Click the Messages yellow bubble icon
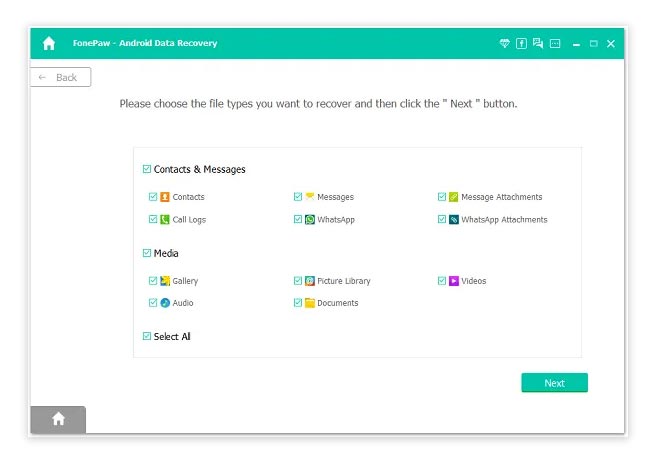Image resolution: width=648 pixels, height=453 pixels. pos(310,196)
